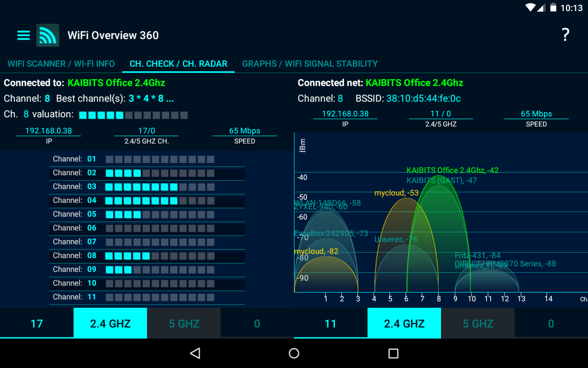
Task: Select 2.4 GHZ band on the left panel
Action: [110, 323]
